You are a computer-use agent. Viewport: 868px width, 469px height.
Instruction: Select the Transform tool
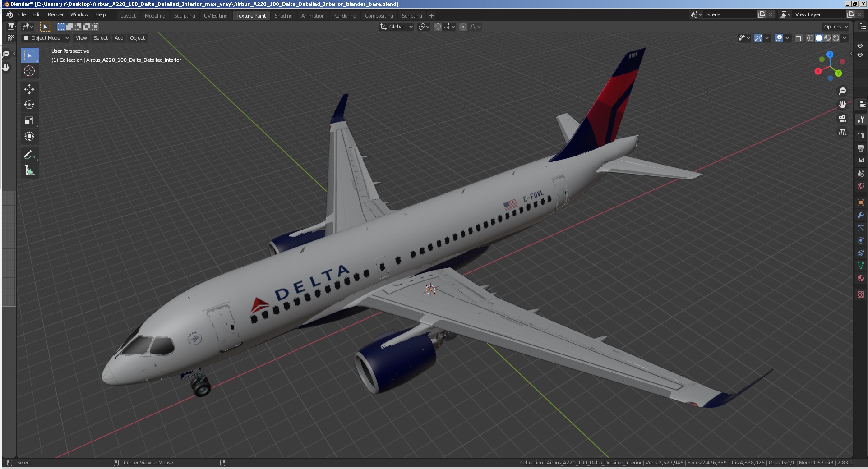coord(29,136)
